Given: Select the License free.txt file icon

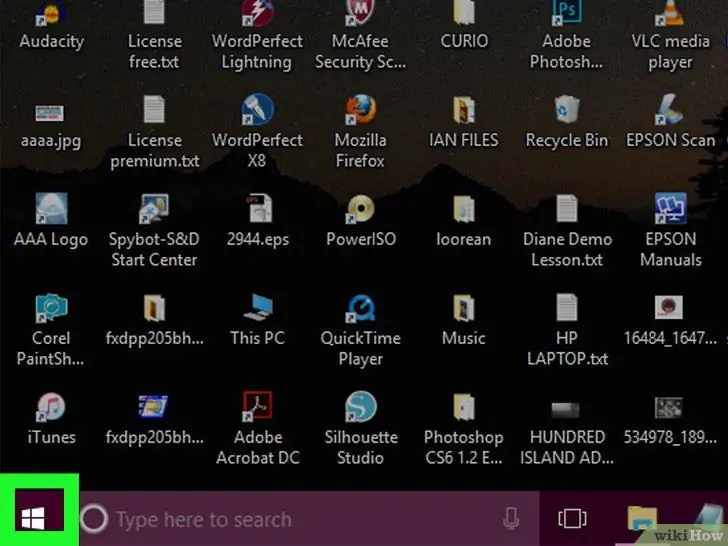Looking at the screenshot, I should coord(154,12).
